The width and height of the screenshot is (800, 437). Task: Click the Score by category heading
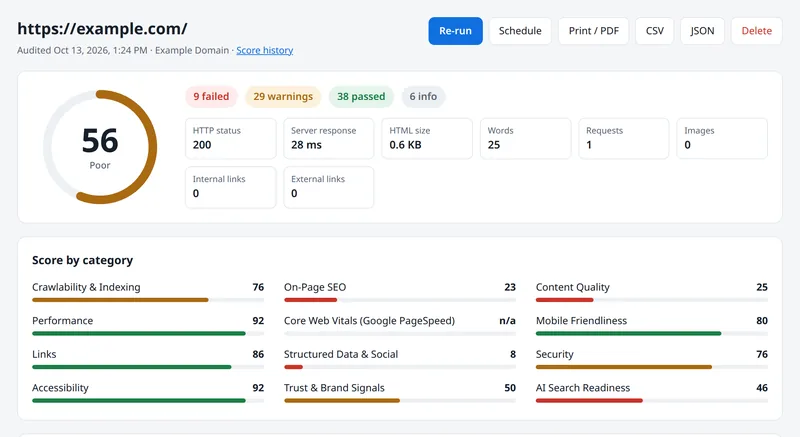pyautogui.click(x=82, y=260)
